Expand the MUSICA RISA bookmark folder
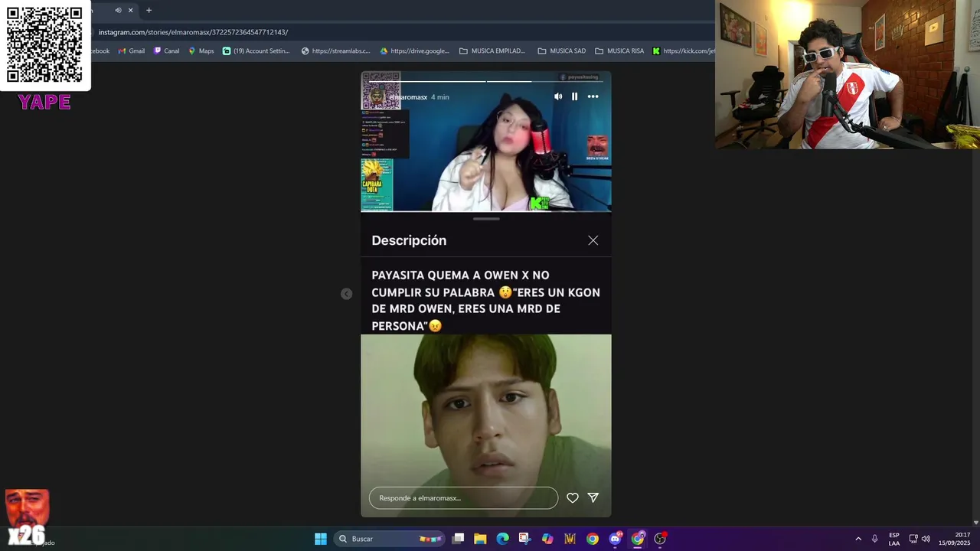 point(619,51)
